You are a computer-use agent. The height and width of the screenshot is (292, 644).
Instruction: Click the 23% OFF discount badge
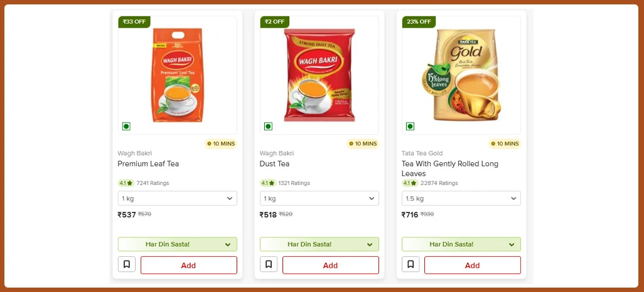point(419,22)
